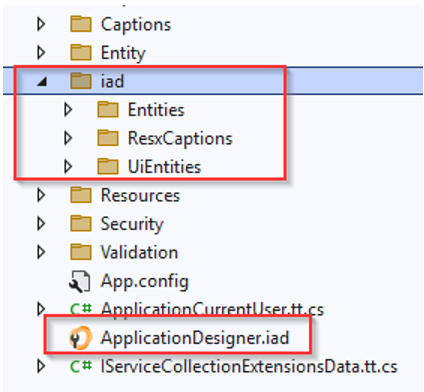The height and width of the screenshot is (392, 424).
Task: Select the ApplicationDesigner.iad file name
Action: tap(195, 339)
